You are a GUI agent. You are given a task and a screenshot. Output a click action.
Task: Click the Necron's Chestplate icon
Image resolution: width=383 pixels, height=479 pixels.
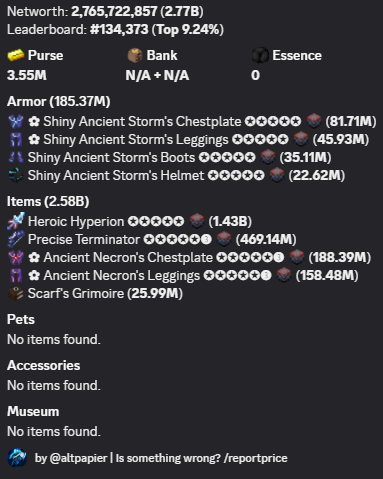click(x=16, y=257)
